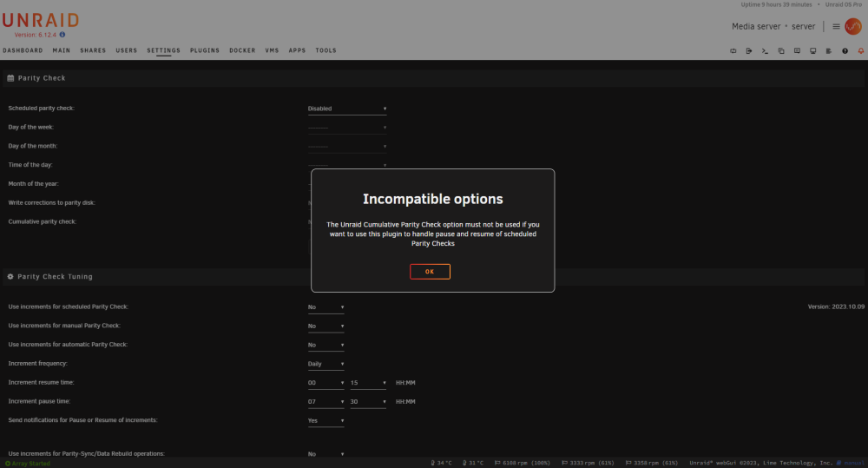This screenshot has height=468, width=868.
Task: Click the looping-arrows icon beside Logout
Action: point(733,51)
